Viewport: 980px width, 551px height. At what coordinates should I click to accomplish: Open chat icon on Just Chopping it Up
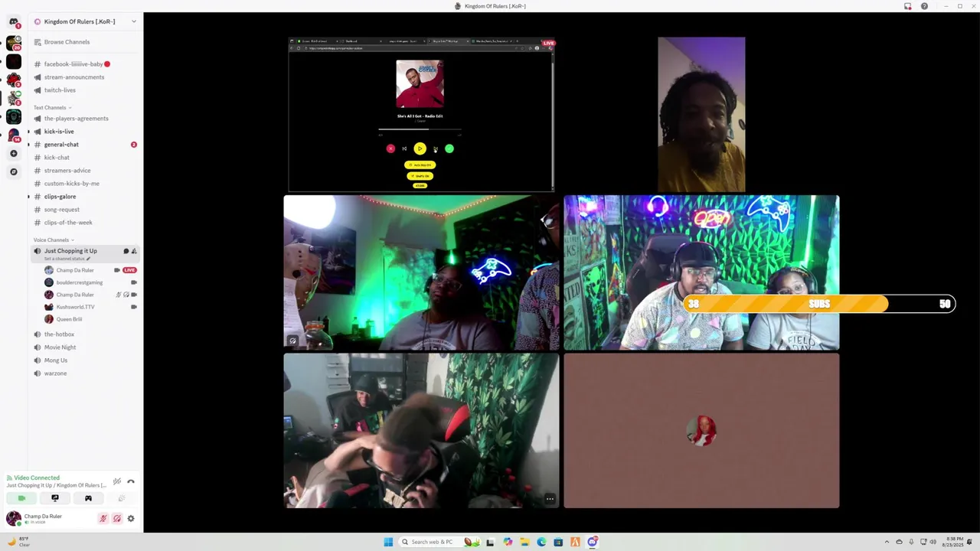pyautogui.click(x=126, y=251)
